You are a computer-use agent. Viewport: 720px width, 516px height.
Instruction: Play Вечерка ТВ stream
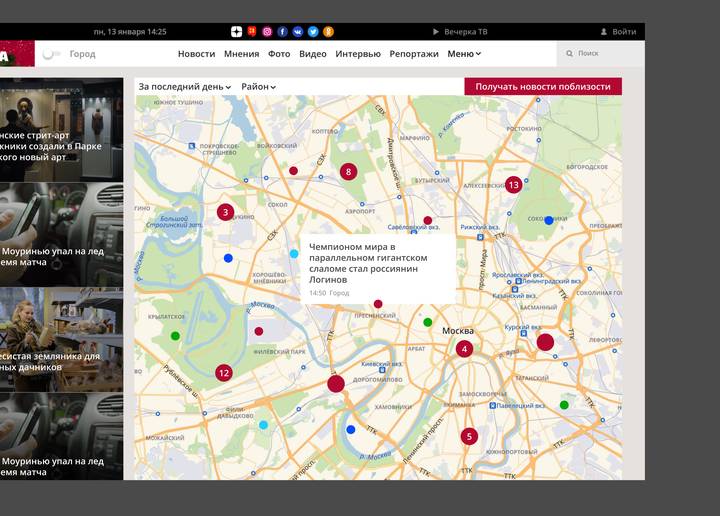tap(460, 32)
